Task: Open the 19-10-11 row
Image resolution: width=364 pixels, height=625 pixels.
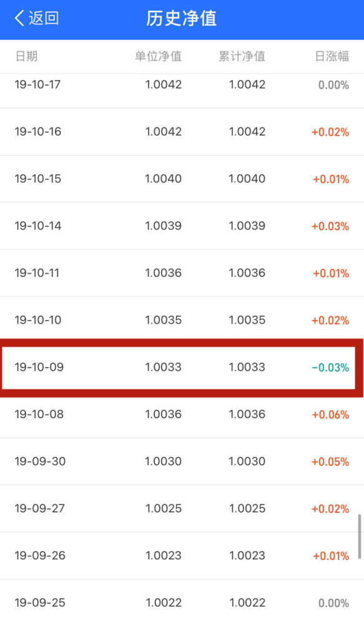Action: [x=182, y=273]
